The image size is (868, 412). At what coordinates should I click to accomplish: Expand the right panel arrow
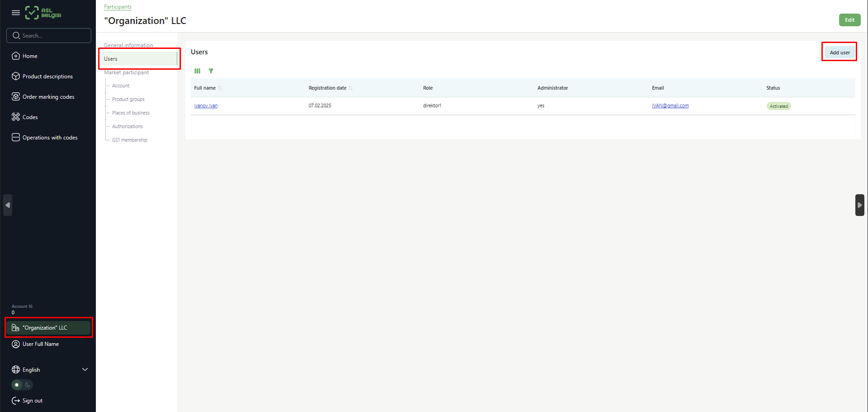[x=860, y=205]
